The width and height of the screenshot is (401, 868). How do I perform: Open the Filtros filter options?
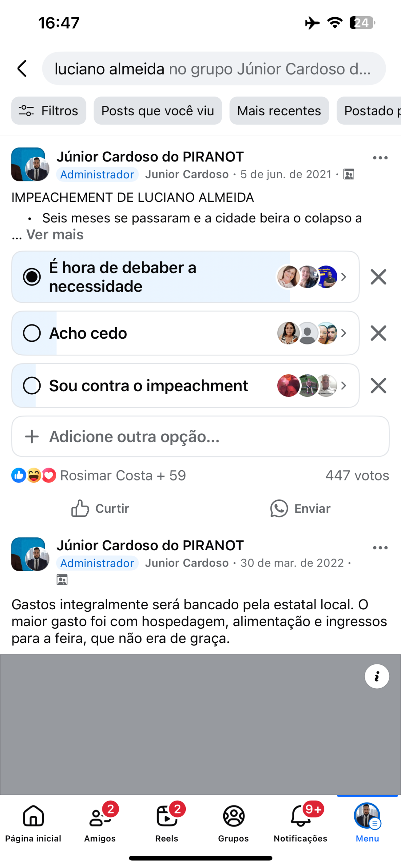click(x=48, y=111)
